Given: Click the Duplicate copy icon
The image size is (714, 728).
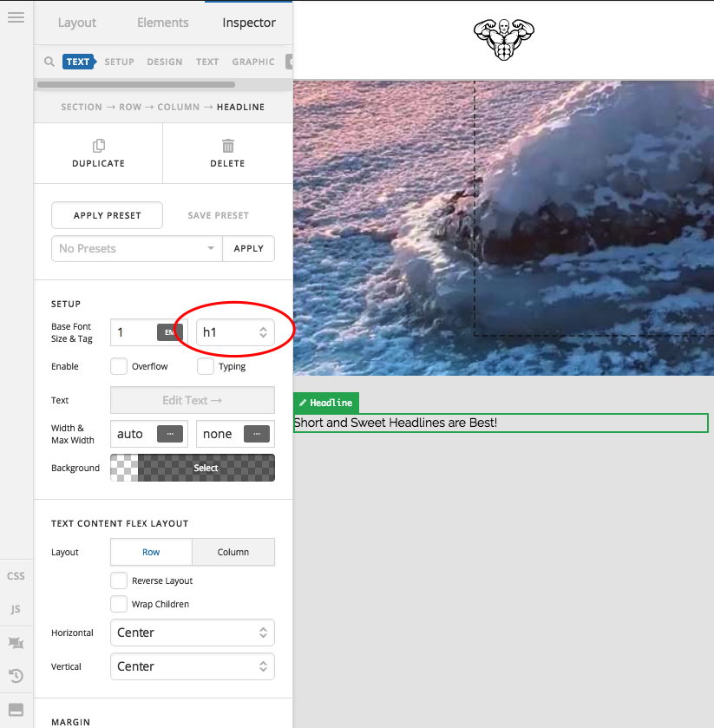Looking at the screenshot, I should point(98,146).
